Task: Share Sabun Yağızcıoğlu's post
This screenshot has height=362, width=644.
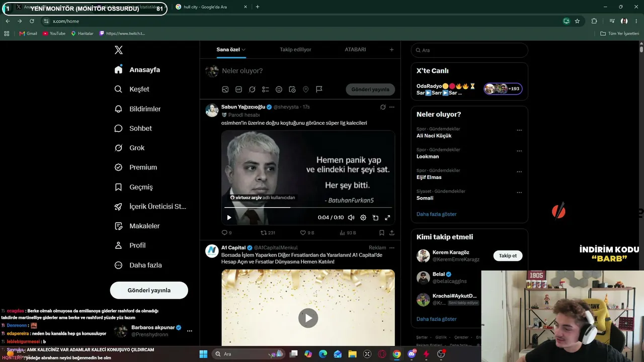Action: click(392, 233)
